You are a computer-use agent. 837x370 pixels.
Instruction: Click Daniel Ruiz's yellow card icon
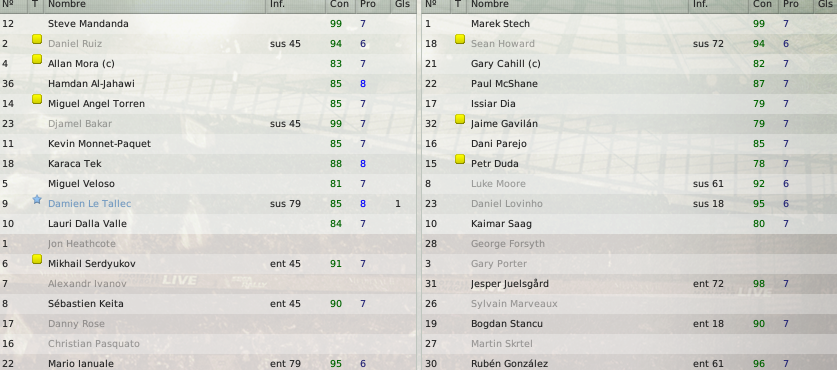[x=37, y=40]
